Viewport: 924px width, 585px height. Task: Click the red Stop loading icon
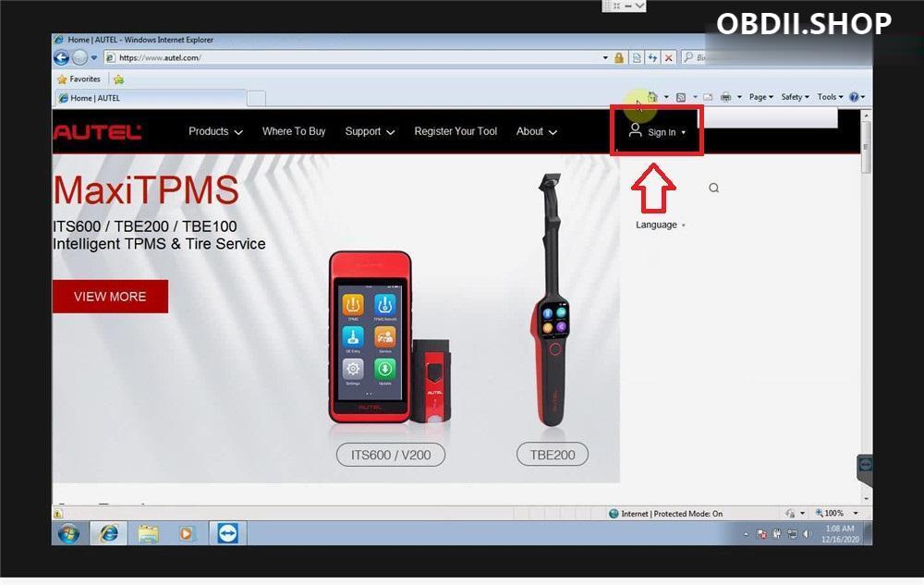pos(669,57)
